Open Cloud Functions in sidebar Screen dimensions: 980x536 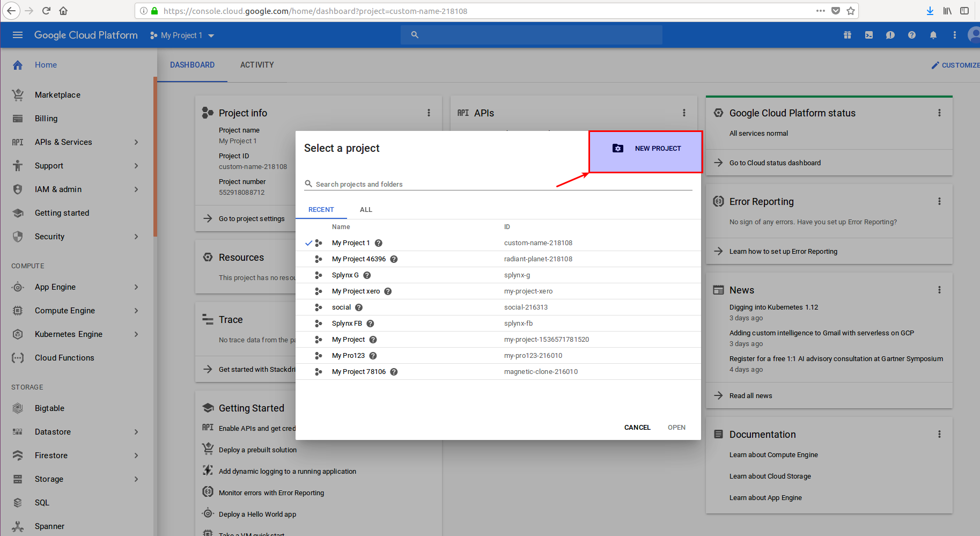pos(64,358)
